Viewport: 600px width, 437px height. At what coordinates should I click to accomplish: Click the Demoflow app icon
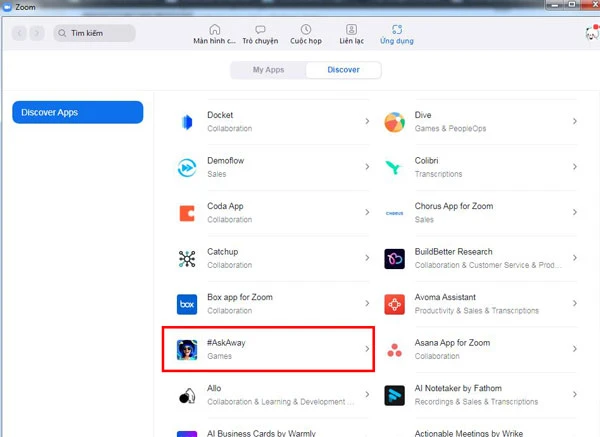[187, 167]
